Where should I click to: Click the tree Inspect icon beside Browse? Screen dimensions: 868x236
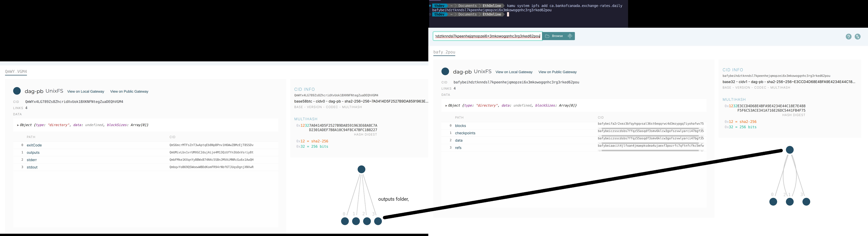tap(570, 36)
